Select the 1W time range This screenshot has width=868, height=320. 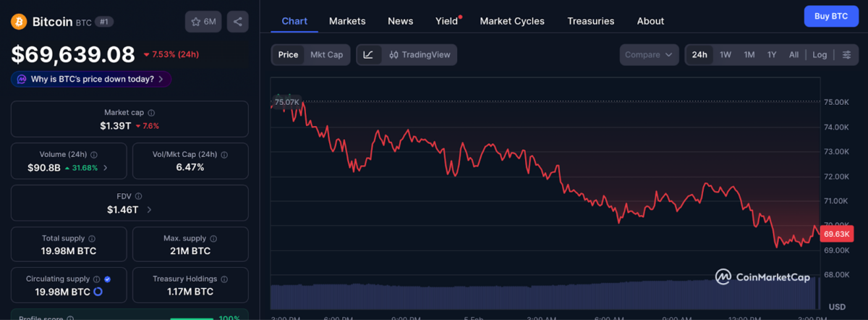pos(726,55)
